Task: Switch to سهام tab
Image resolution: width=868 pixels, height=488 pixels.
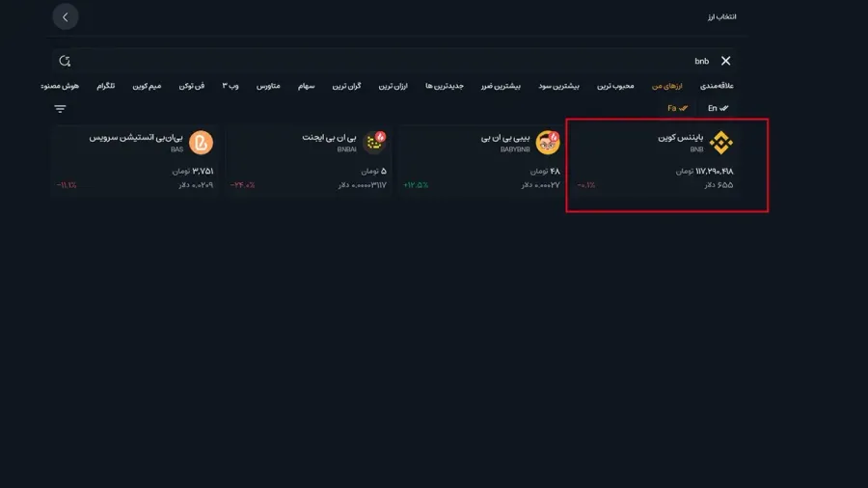Action: point(306,86)
